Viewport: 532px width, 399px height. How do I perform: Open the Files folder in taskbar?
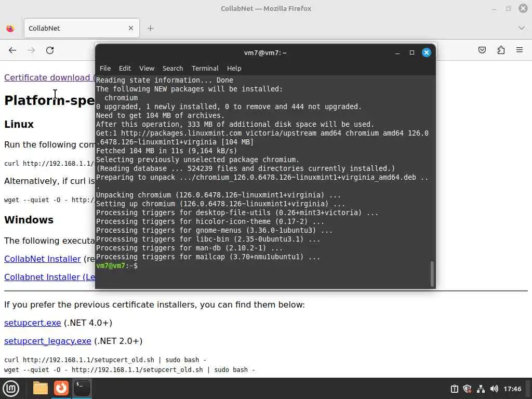coord(41,388)
